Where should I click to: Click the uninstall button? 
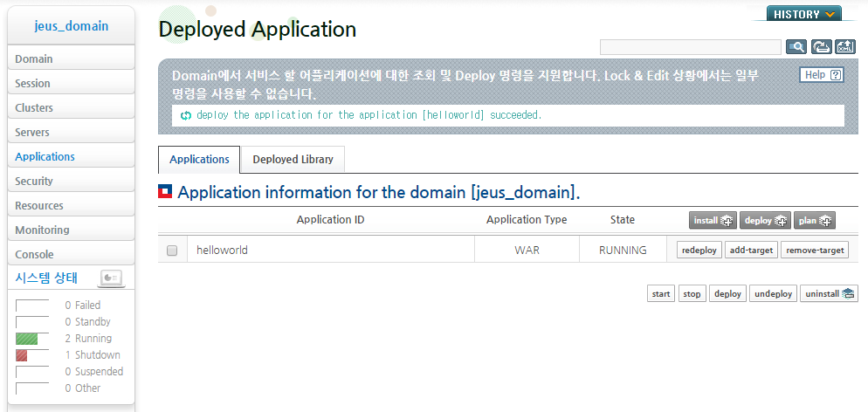coord(829,293)
